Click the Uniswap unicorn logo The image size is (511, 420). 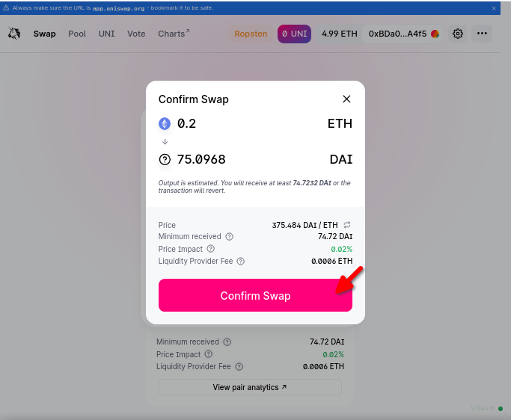14,34
